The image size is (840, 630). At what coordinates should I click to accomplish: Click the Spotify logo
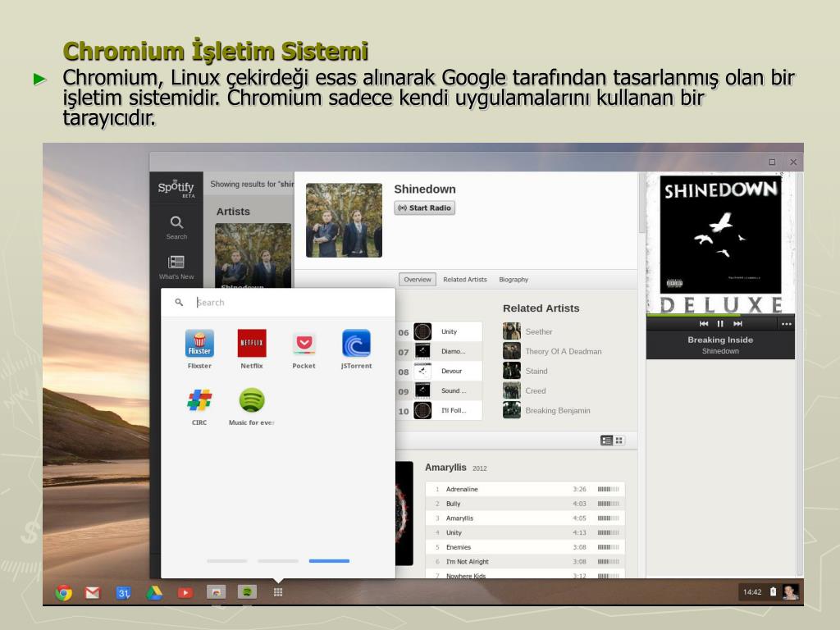176,188
